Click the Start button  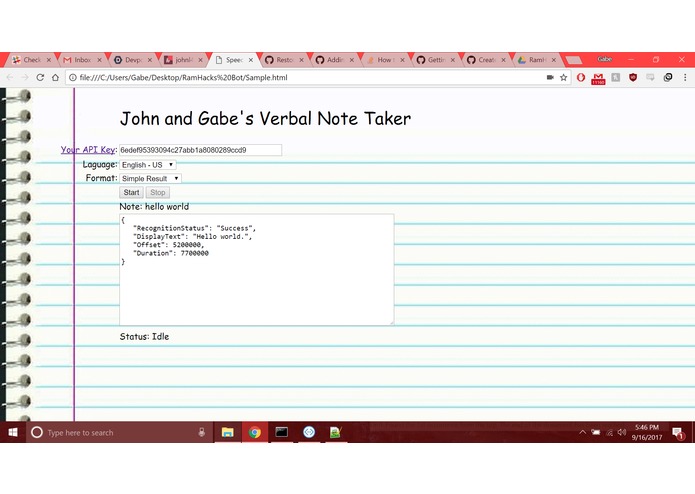[x=131, y=192]
